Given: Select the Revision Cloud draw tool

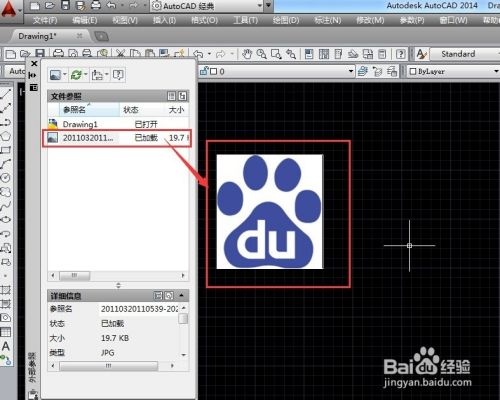Looking at the screenshot, I should click(x=6, y=192).
